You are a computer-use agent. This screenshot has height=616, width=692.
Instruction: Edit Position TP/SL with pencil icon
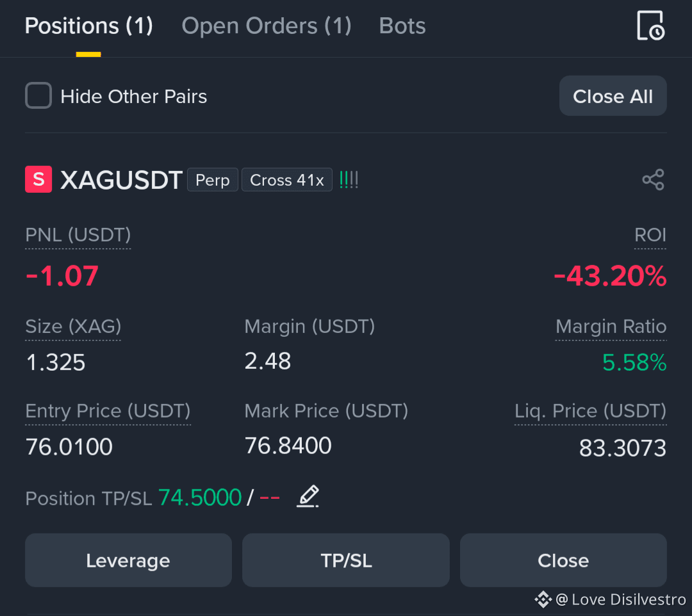pos(308,496)
